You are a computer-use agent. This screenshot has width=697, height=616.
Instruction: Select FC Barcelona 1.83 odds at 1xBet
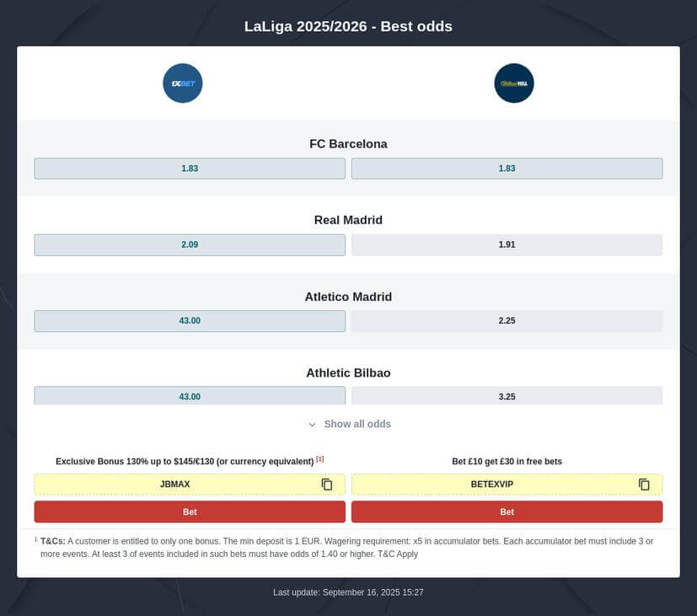190,169
